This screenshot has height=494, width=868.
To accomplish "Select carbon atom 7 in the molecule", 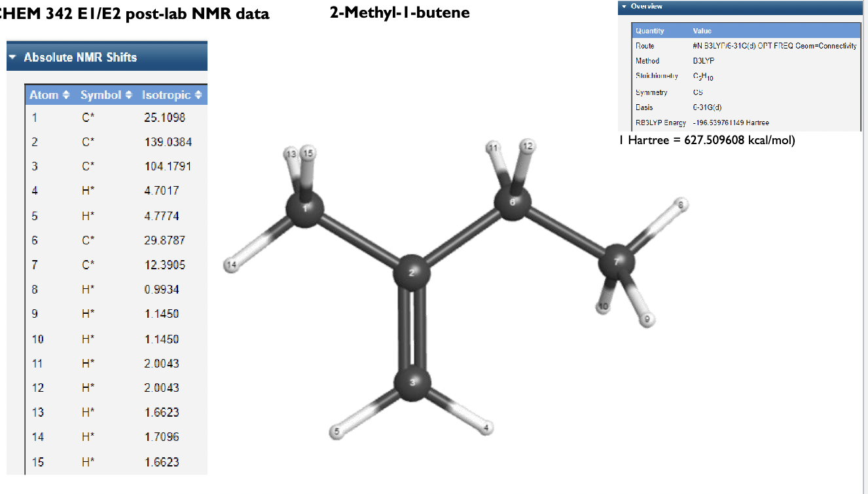I will [x=617, y=261].
